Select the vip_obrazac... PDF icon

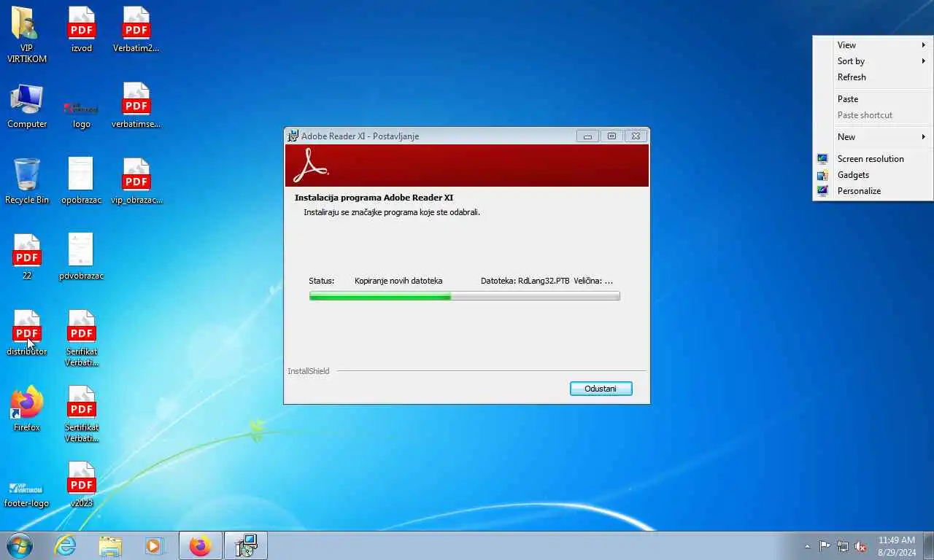136,181
